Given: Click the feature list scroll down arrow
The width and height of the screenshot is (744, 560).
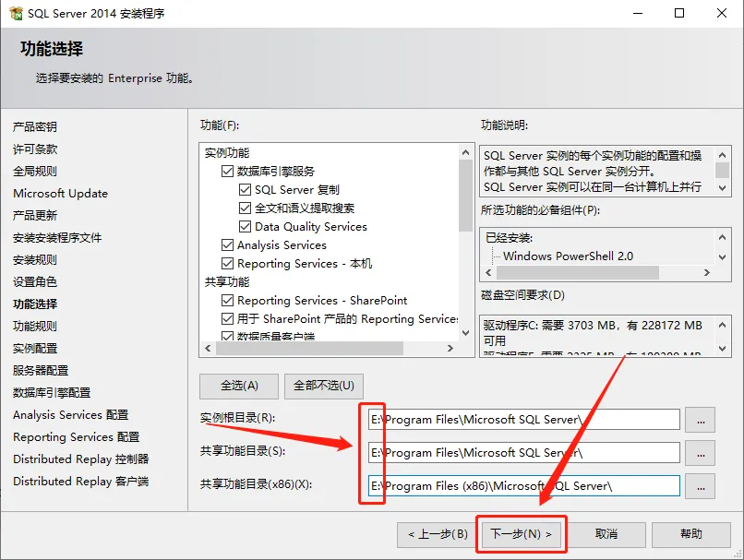Looking at the screenshot, I should point(465,333).
